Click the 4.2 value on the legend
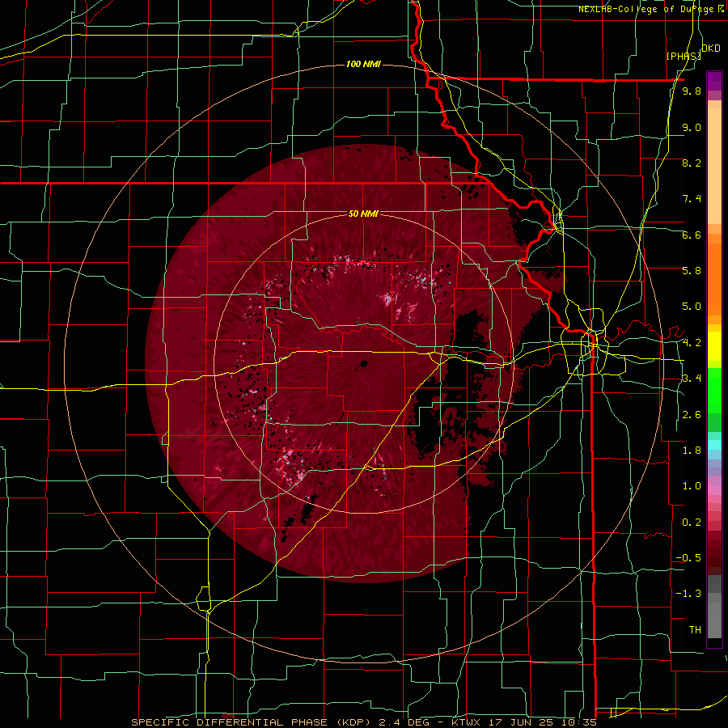Image resolution: width=728 pixels, height=728 pixels. (x=692, y=343)
